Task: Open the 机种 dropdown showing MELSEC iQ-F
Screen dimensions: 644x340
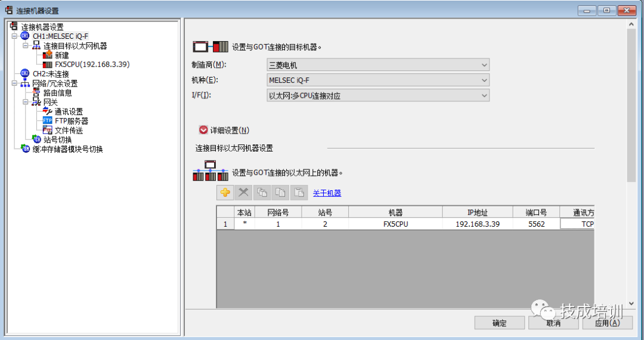Action: coord(378,80)
